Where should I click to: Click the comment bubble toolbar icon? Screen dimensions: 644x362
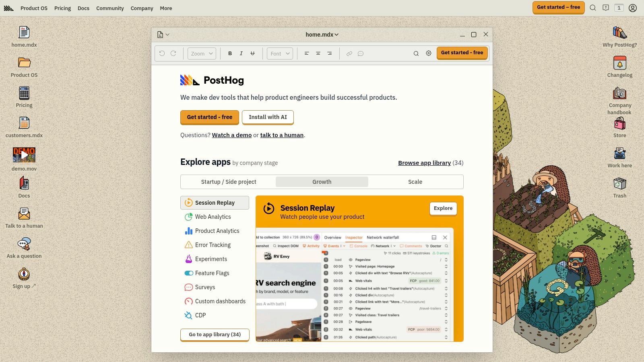[361, 53]
